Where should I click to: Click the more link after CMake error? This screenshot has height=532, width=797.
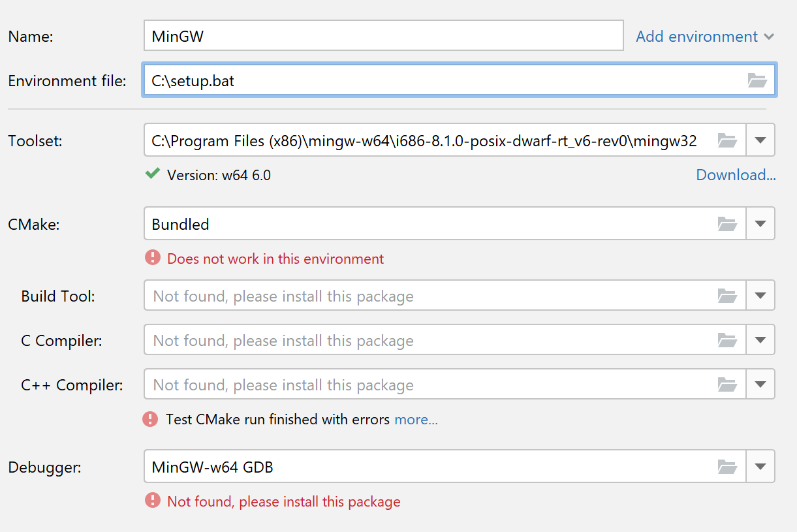416,419
